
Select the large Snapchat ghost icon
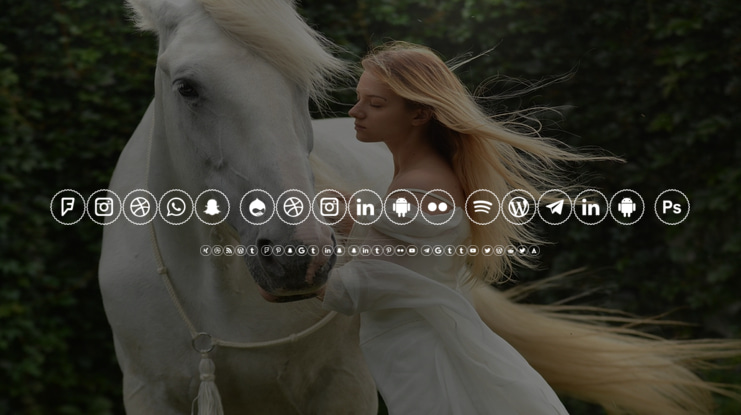tap(212, 207)
